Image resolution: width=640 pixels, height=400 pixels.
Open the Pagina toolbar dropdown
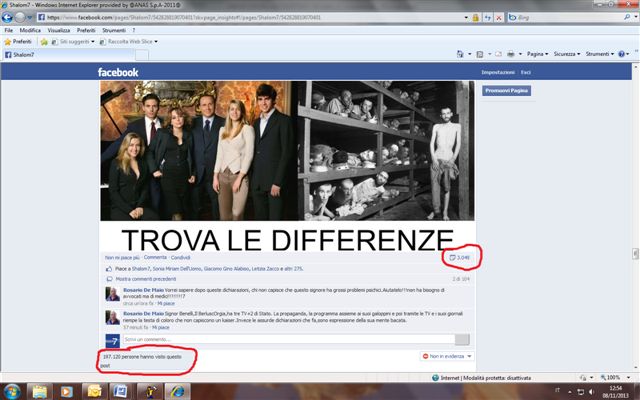point(538,54)
